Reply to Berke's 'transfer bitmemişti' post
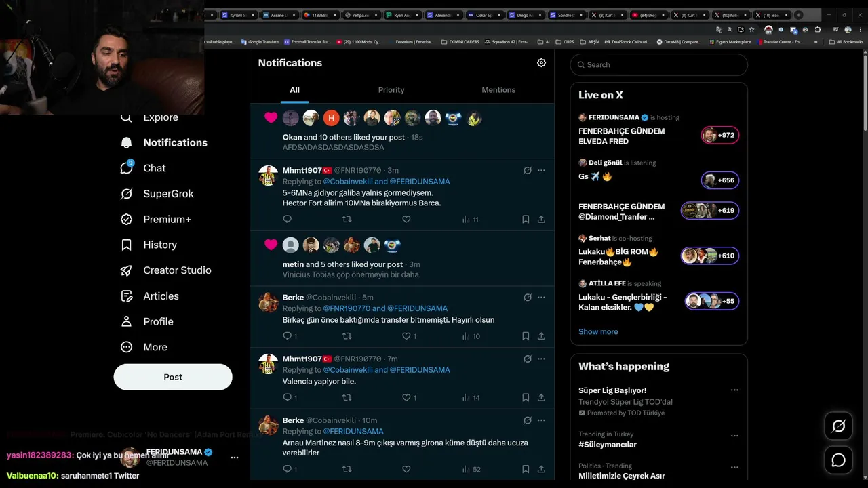 287,336
